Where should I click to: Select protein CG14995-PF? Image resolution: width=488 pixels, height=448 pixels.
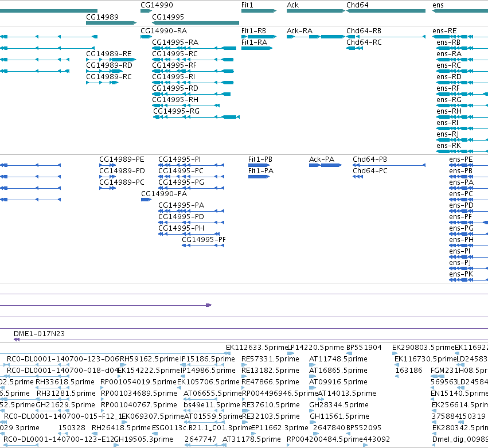coord(204,240)
